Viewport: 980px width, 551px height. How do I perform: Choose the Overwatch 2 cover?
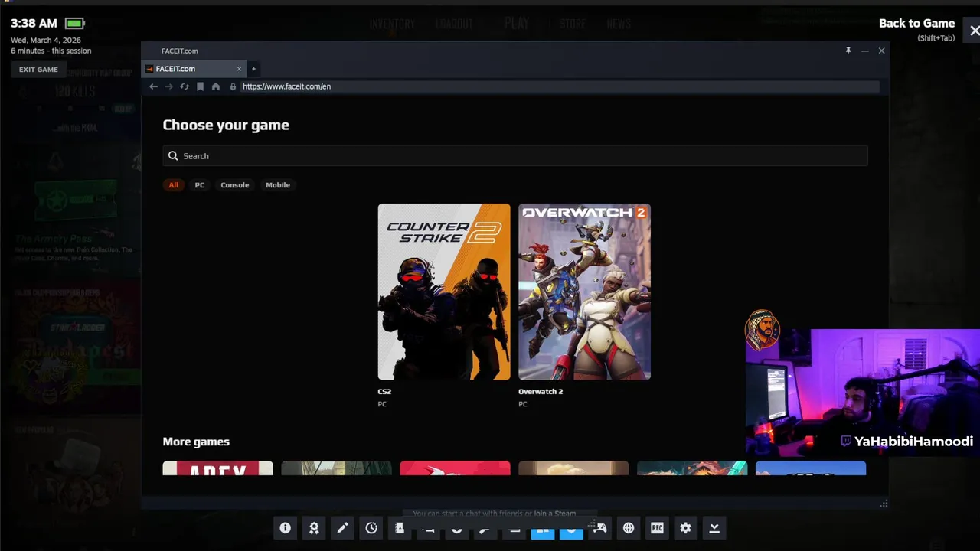pyautogui.click(x=585, y=292)
